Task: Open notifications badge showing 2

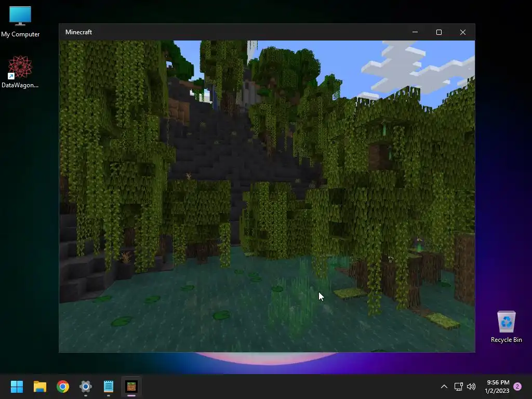Action: 517,387
